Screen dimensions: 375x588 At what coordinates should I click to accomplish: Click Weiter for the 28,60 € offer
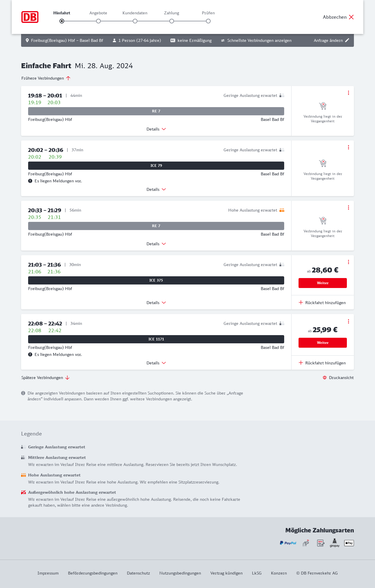[x=323, y=283]
